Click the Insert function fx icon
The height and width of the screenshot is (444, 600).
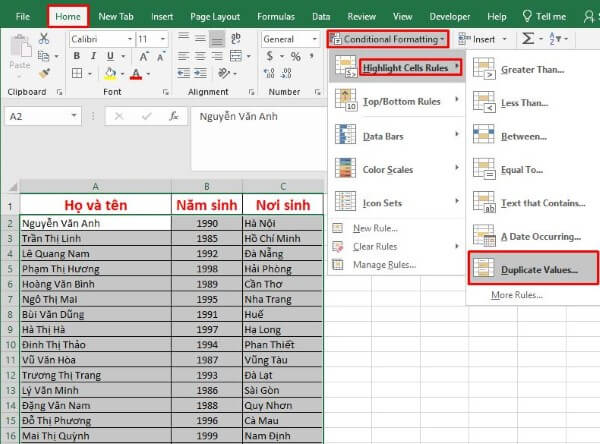(x=174, y=116)
